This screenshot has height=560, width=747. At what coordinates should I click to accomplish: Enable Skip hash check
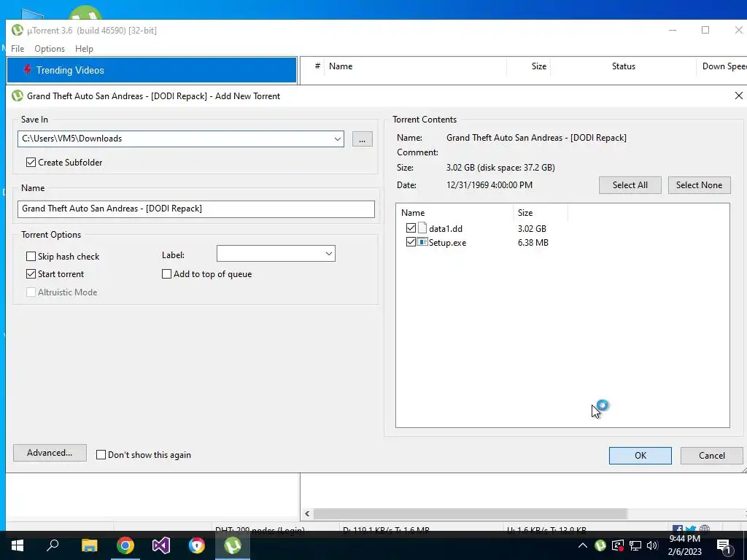[31, 256]
